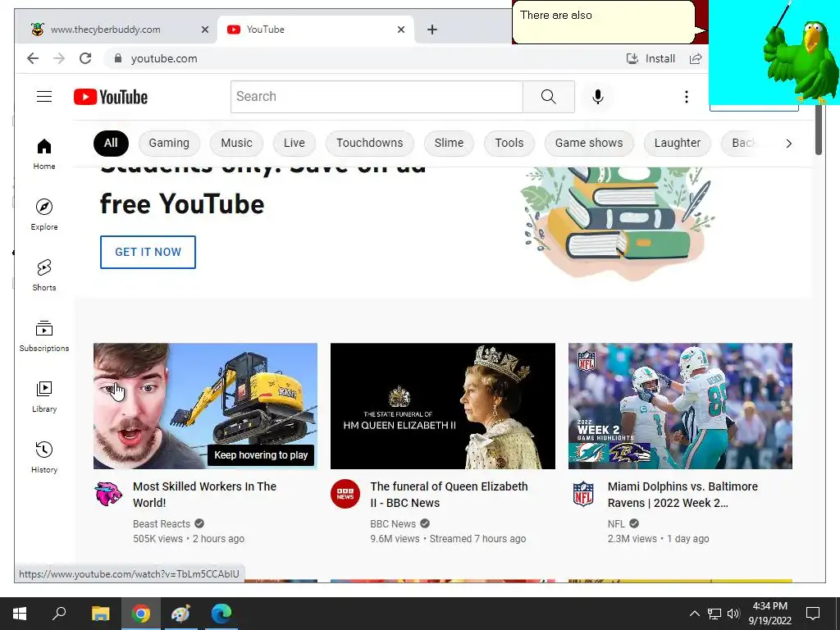Select the Live filter chip

[x=294, y=143]
